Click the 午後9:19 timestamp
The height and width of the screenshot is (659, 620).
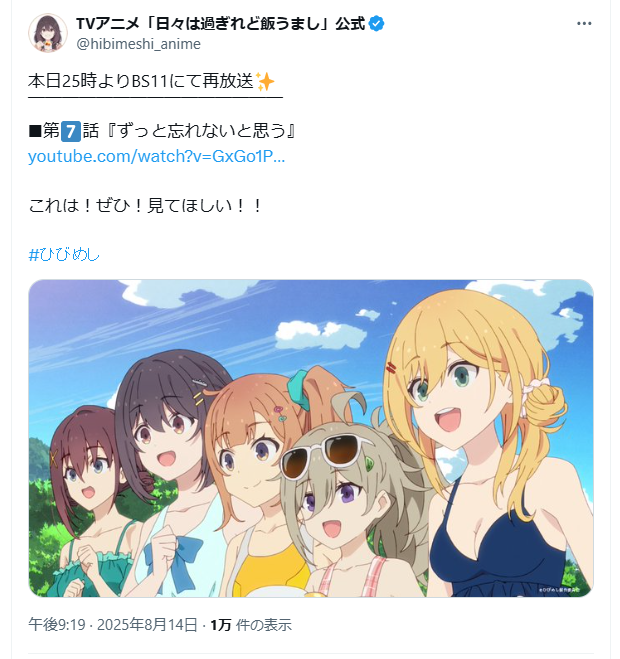pos(57,625)
